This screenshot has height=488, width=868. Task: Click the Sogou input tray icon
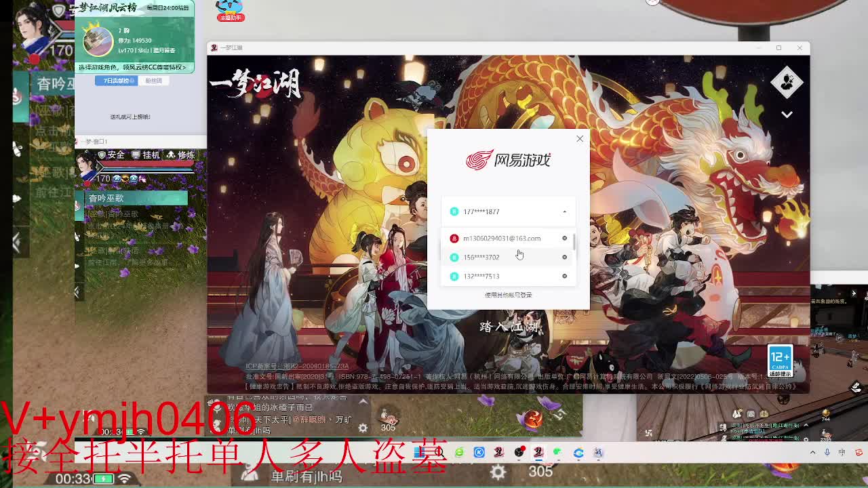(x=859, y=452)
